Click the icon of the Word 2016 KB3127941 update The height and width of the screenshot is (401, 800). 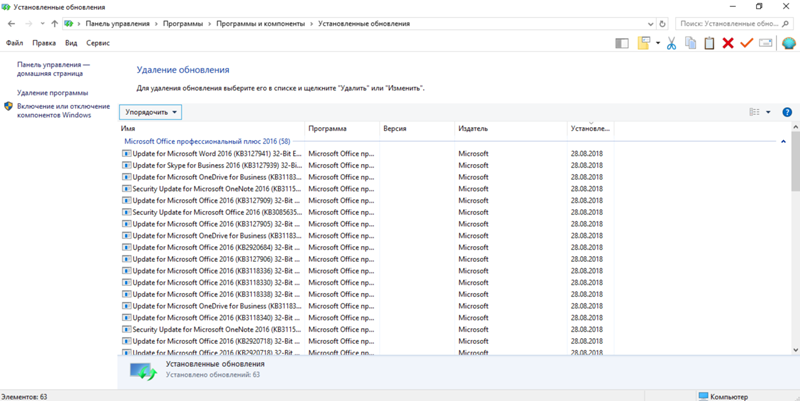coord(127,153)
